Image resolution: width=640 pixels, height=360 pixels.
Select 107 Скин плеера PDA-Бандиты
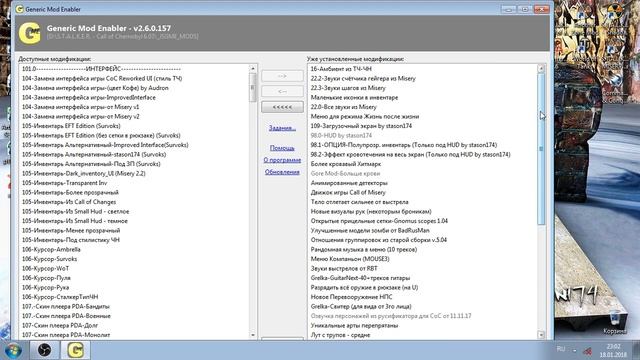[66, 306]
